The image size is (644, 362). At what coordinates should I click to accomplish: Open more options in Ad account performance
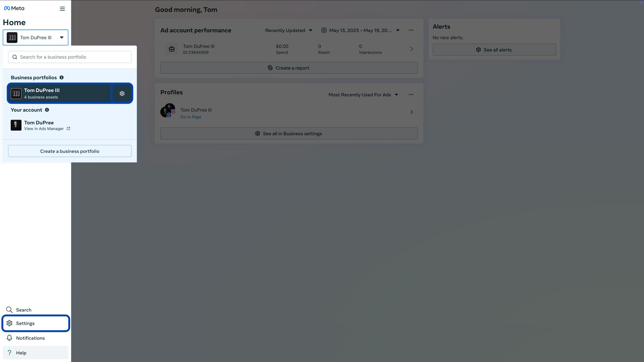pos(411,30)
